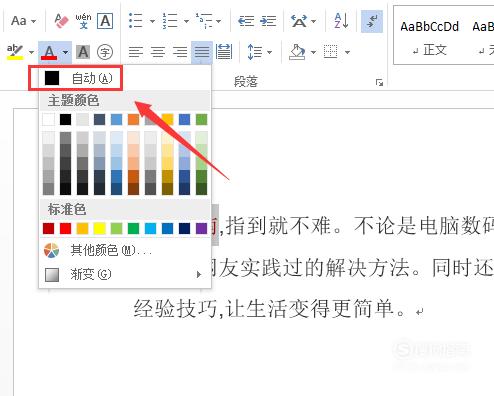This screenshot has width=494, height=396.
Task: Align text right
Action: (180, 52)
